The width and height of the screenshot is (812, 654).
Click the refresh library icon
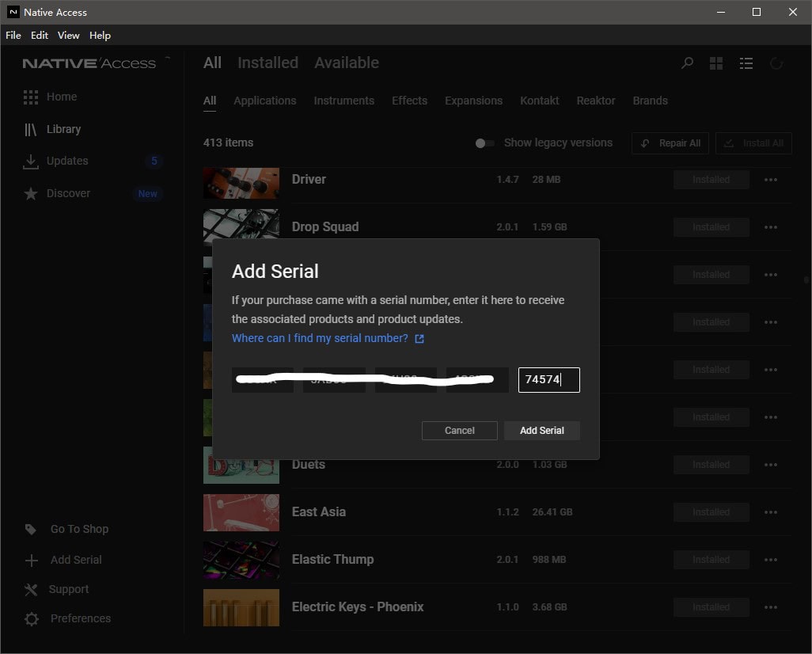pyautogui.click(x=776, y=63)
